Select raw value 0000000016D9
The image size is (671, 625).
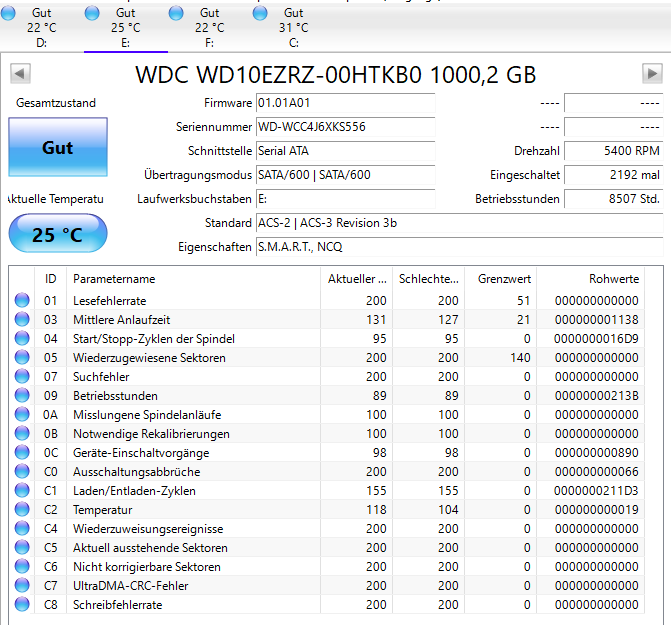[596, 339]
